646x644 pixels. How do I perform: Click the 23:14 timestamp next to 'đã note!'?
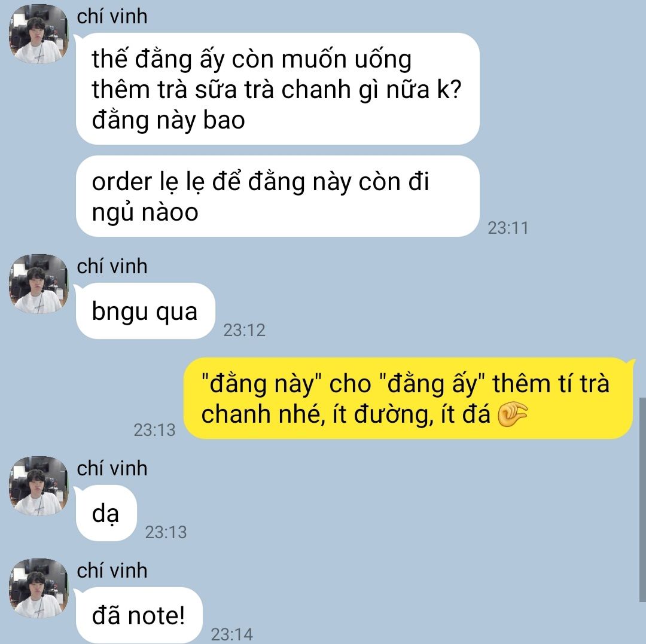[232, 634]
